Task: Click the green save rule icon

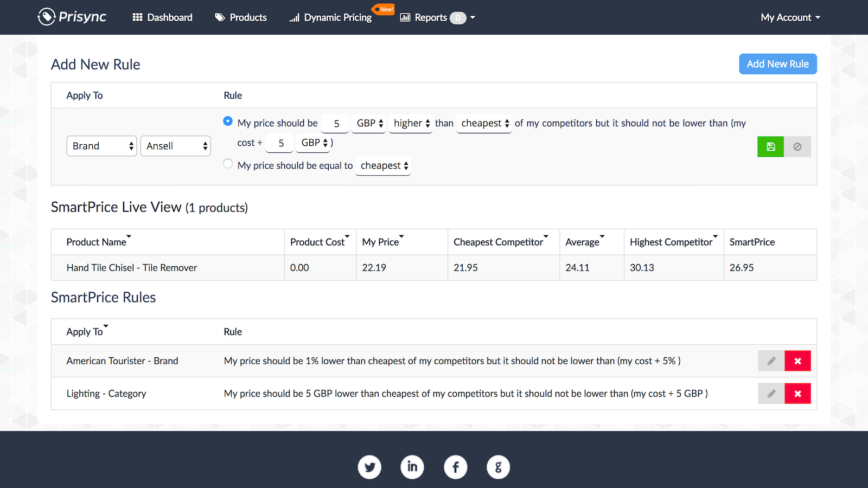Action: coord(770,146)
